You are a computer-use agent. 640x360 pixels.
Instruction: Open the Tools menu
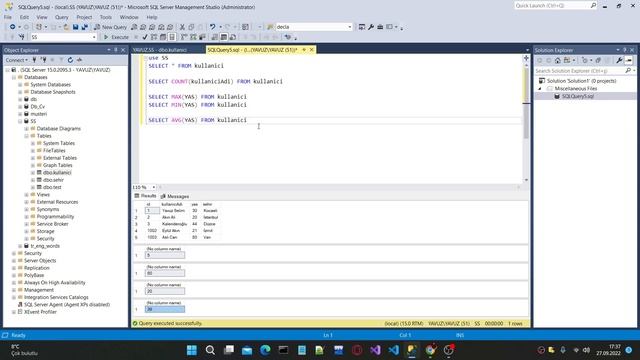pyautogui.click(x=106, y=17)
